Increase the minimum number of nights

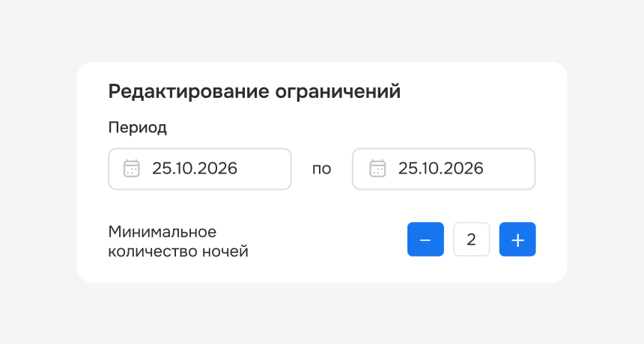pos(517,239)
